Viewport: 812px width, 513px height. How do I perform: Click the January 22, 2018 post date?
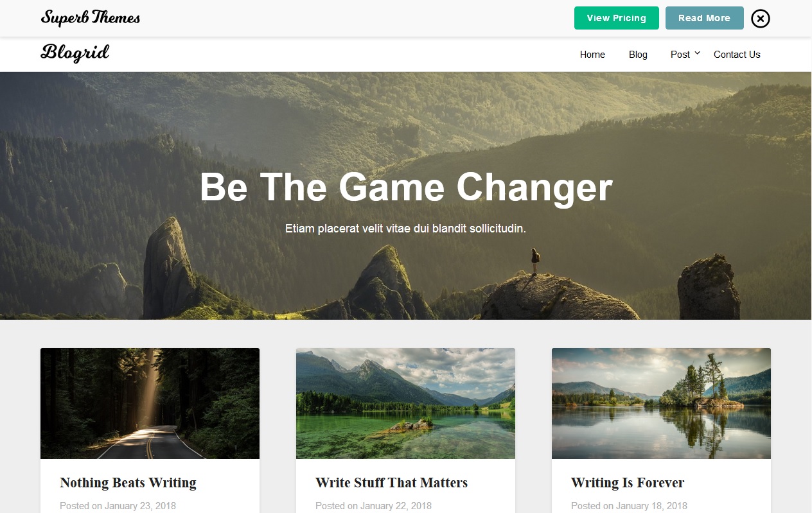coord(396,506)
